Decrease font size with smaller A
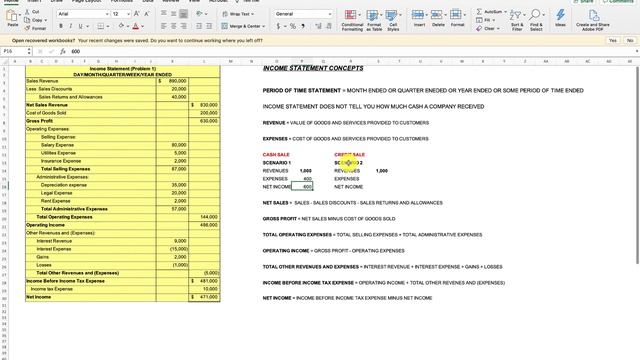This screenshot has height=360, width=640. [147, 14]
